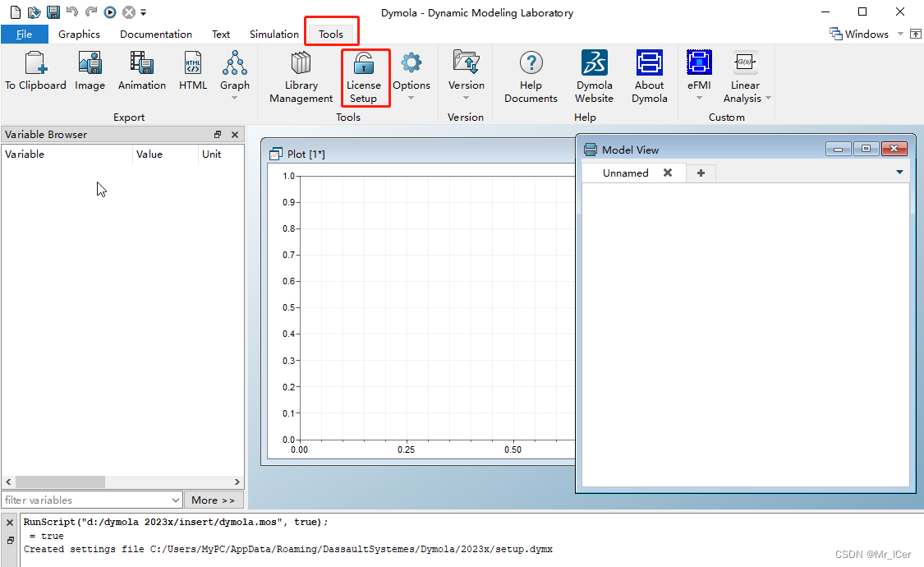Switch to the Text tab
The image size is (924, 567).
coord(221,35)
